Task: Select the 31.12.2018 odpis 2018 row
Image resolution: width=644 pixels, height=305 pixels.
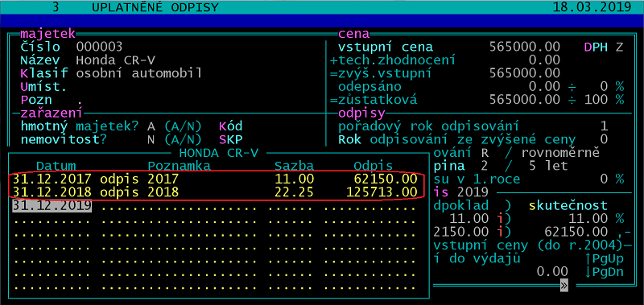Action: pos(215,192)
